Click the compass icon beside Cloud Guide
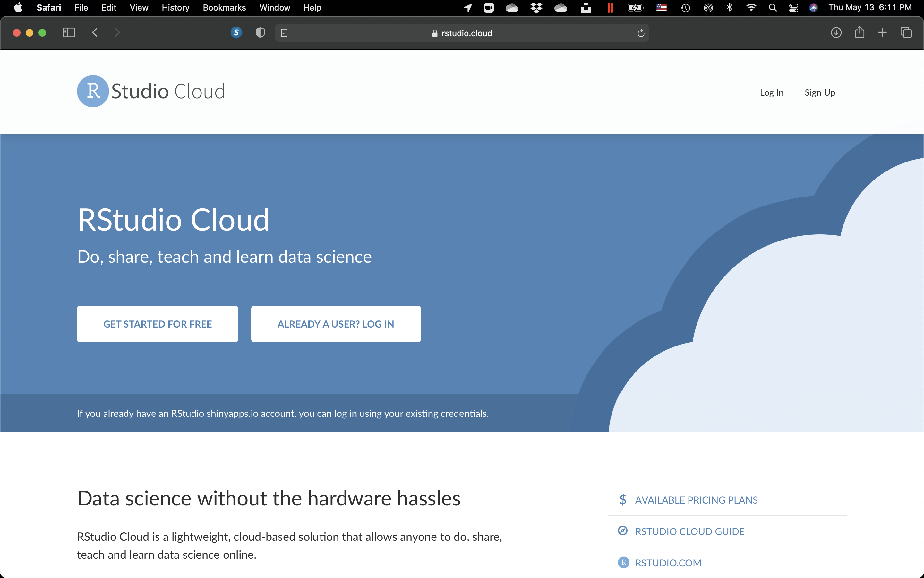The width and height of the screenshot is (924, 578). coord(623,530)
